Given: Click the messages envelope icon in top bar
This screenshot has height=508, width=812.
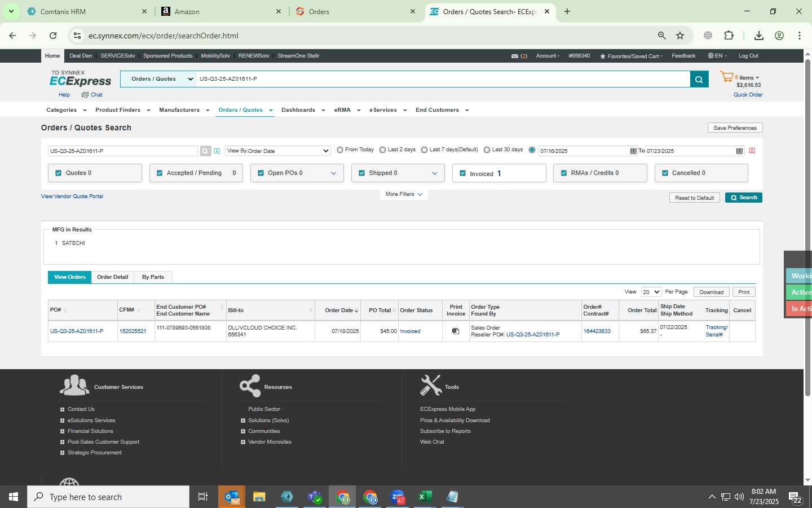Looking at the screenshot, I should point(515,56).
